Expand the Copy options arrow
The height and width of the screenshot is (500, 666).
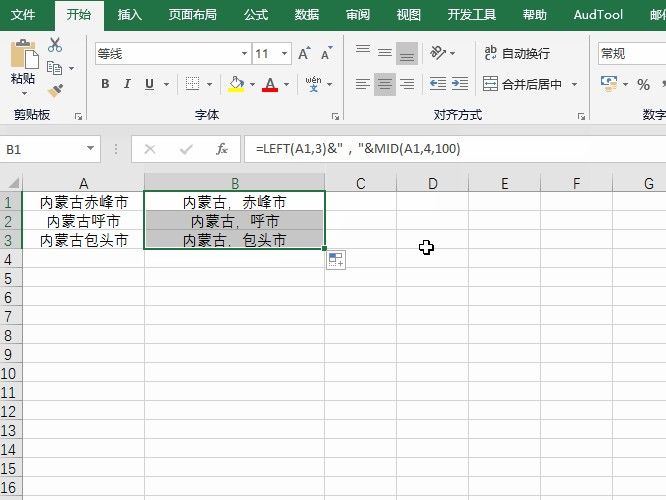(x=71, y=68)
